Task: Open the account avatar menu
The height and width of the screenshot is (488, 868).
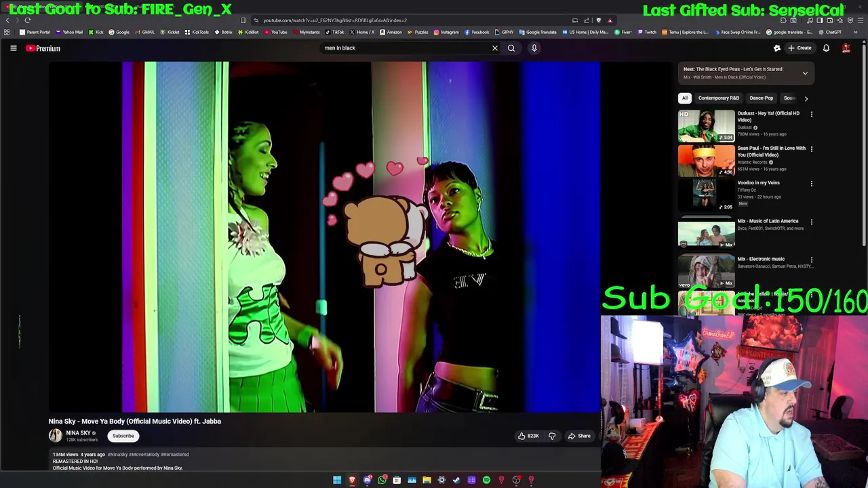Action: (x=846, y=48)
